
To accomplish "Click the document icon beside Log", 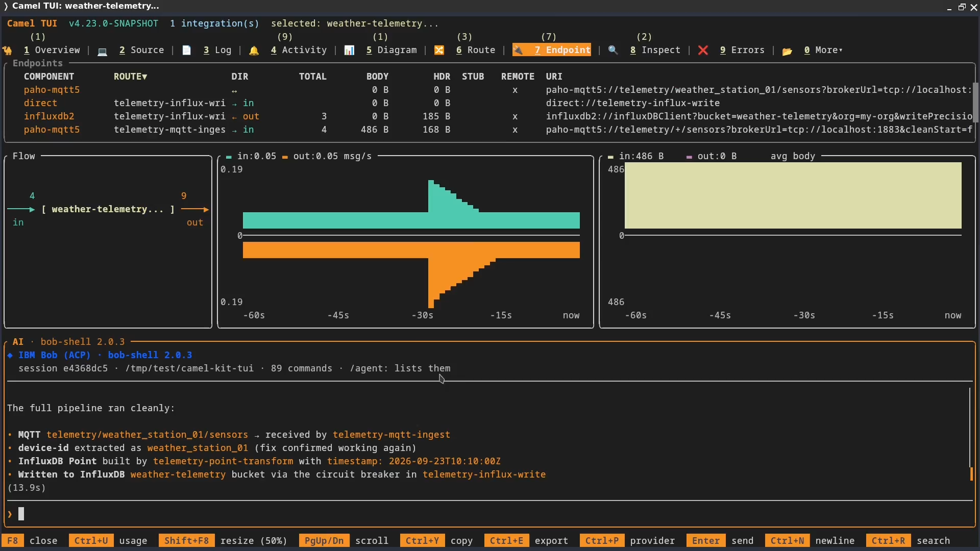I will pyautogui.click(x=187, y=51).
